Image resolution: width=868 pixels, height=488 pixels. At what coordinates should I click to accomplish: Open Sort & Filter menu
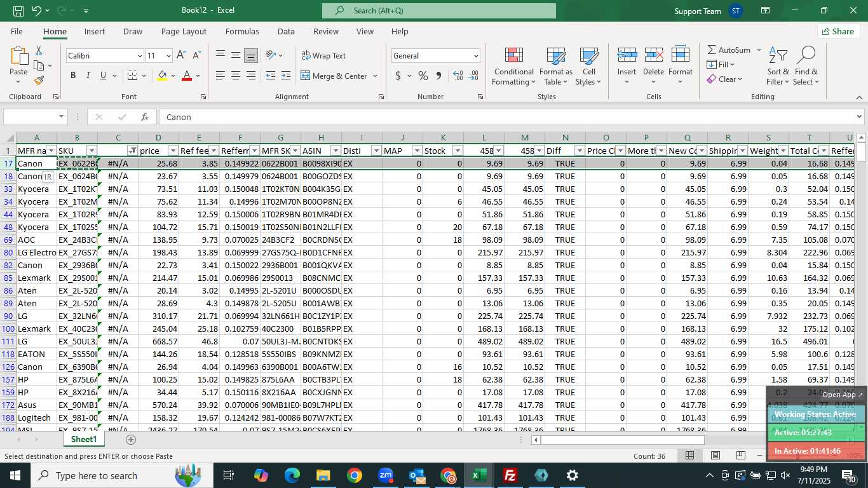tap(778, 66)
